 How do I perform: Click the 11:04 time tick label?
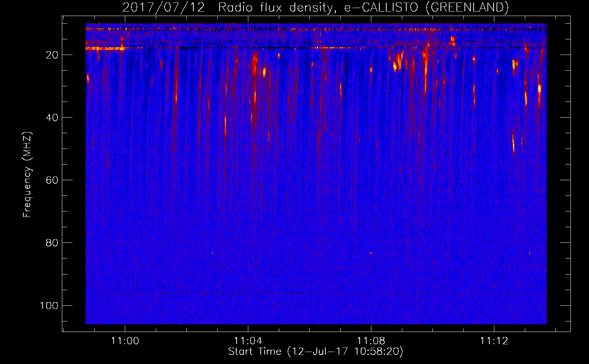pos(248,341)
